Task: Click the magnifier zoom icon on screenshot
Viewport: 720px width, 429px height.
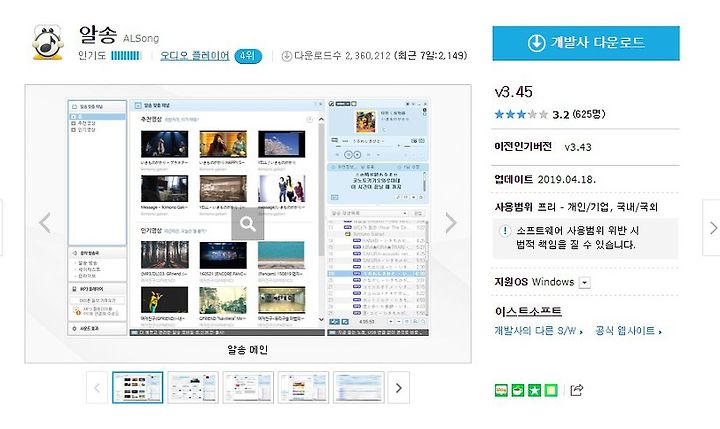Action: 248,224
